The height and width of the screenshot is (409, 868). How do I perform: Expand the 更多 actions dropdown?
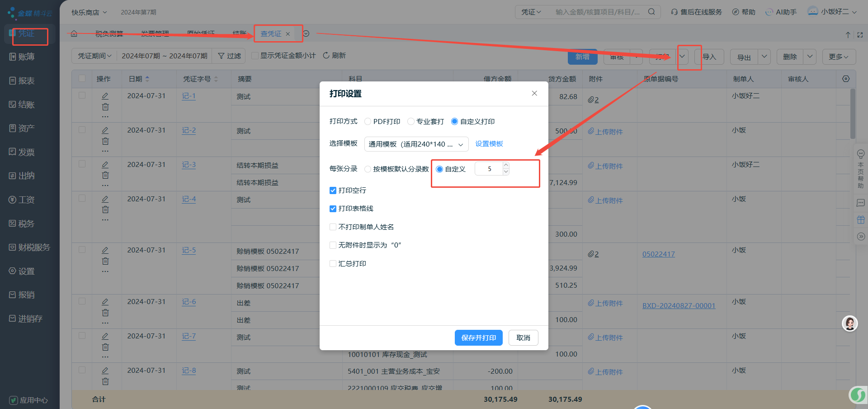tap(839, 57)
